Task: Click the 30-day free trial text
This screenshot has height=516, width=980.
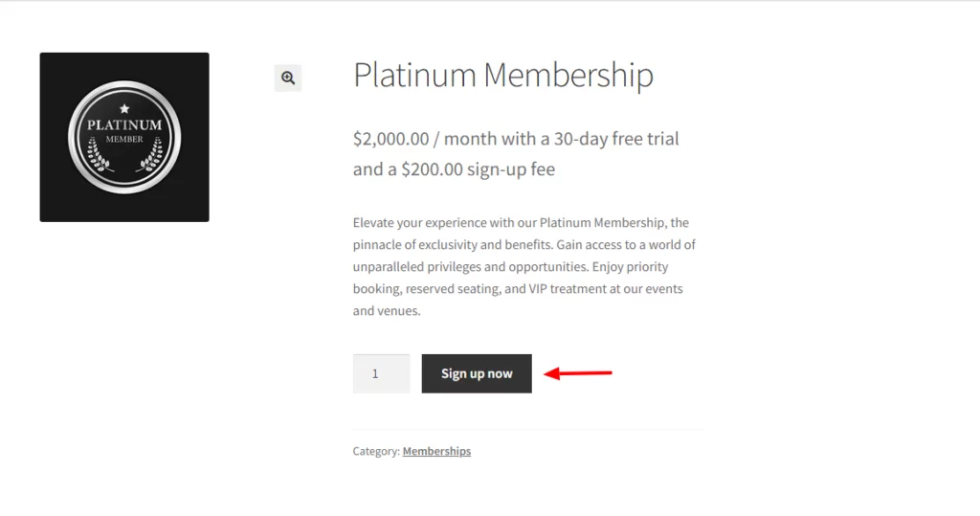Action: [611, 139]
